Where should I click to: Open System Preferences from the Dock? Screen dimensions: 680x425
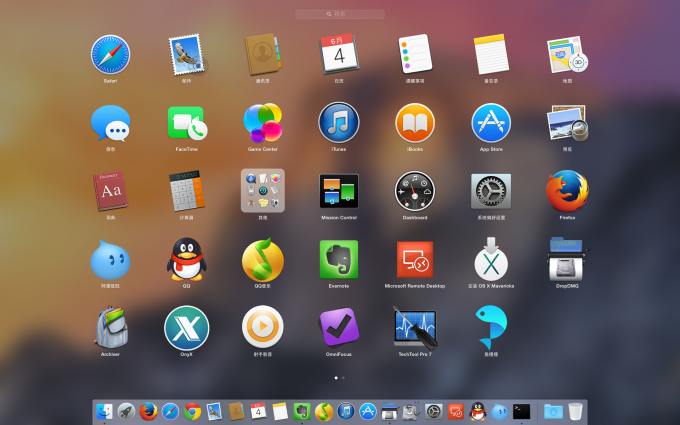coord(433,411)
